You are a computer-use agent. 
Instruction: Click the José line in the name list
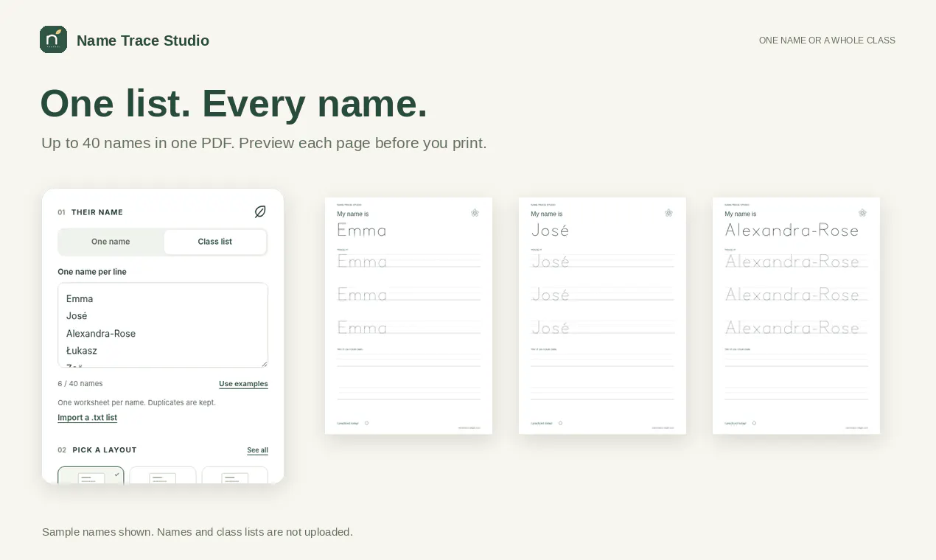point(77,316)
